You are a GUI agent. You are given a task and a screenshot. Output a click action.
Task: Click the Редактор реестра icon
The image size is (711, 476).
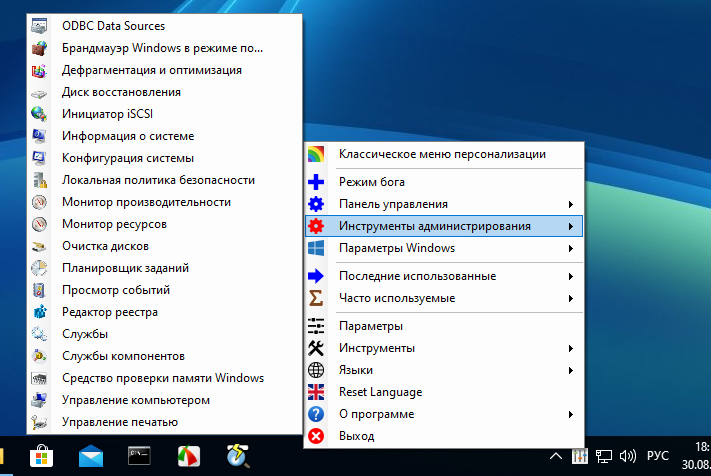tap(40, 312)
